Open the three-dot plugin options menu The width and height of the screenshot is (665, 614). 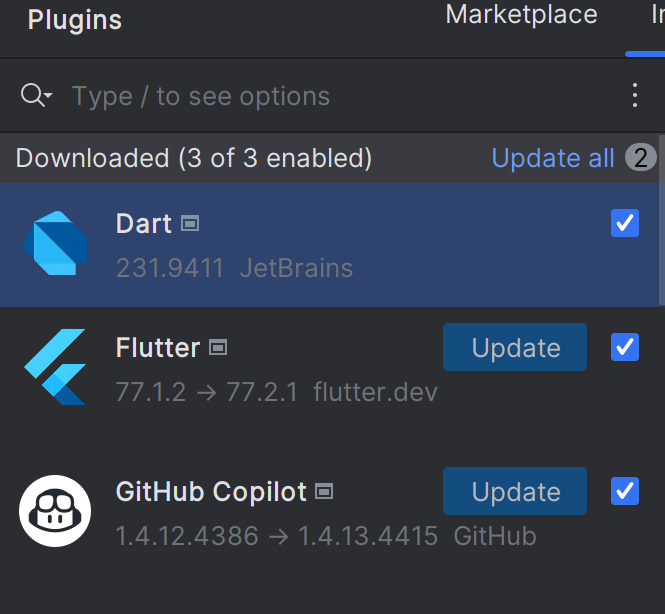pyautogui.click(x=635, y=96)
